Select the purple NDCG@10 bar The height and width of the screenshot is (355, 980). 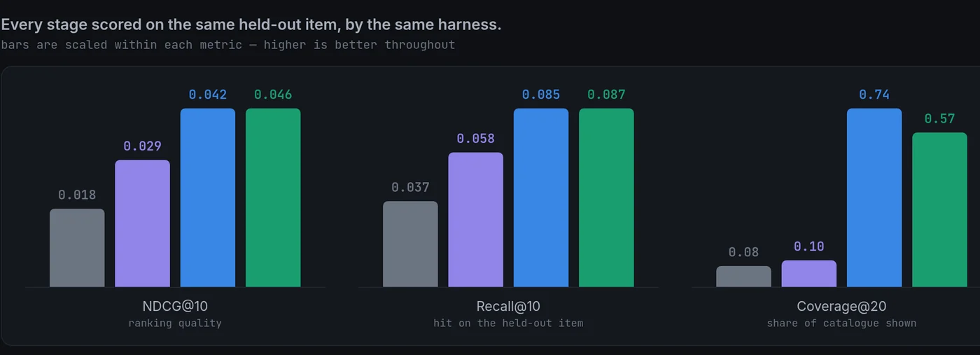(143, 223)
